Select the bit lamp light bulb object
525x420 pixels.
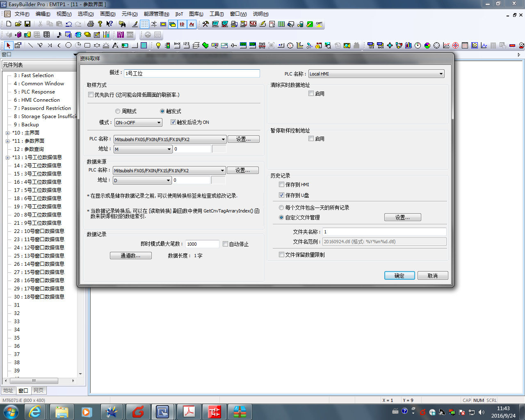click(158, 46)
